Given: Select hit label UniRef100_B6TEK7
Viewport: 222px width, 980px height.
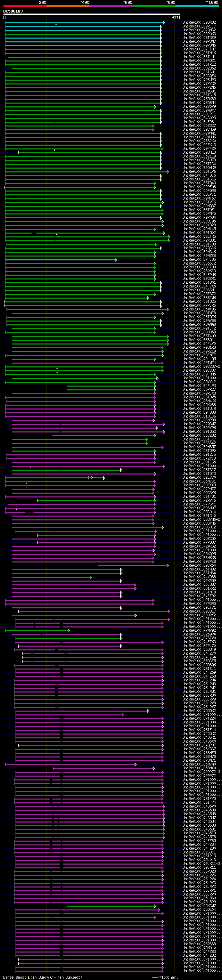Looking at the screenshot, I should click(x=199, y=439).
